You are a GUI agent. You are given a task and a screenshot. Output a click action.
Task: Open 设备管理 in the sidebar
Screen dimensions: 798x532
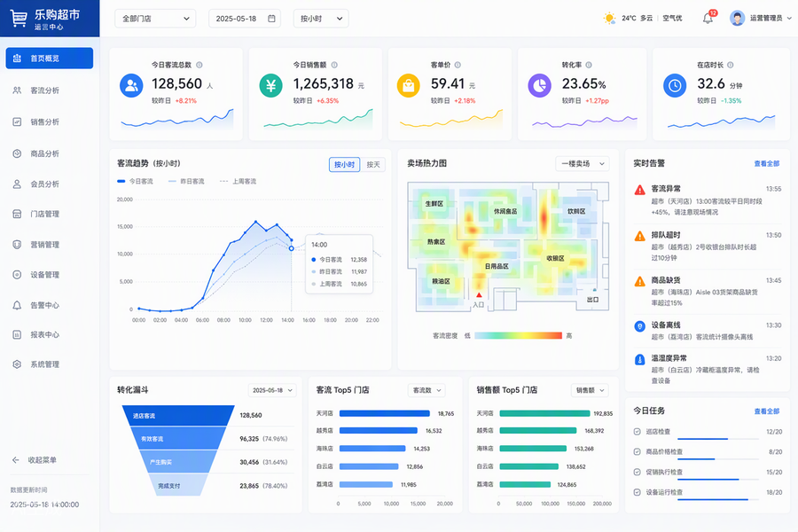[50, 275]
